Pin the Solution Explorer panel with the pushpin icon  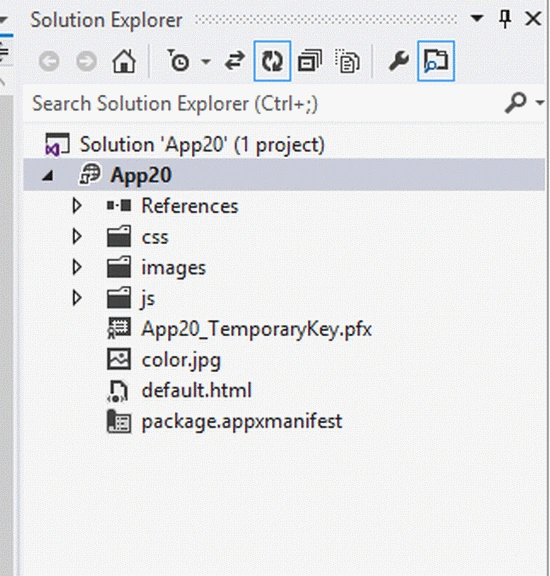pyautogui.click(x=505, y=18)
